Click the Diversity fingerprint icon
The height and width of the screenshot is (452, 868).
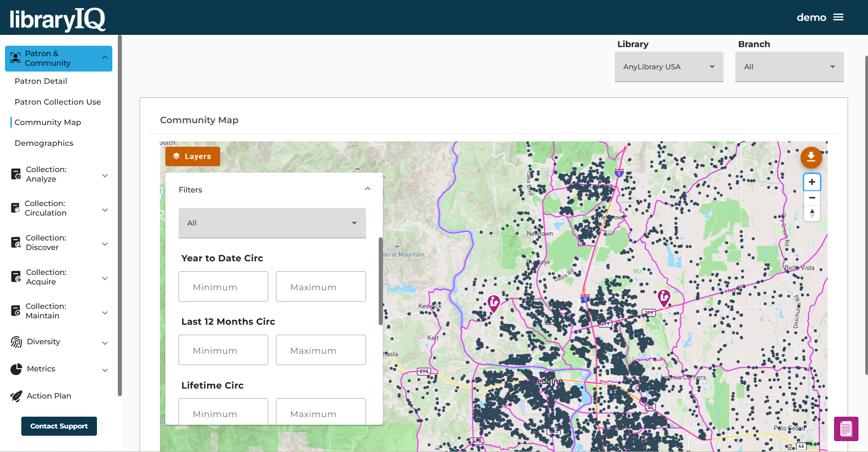16,342
